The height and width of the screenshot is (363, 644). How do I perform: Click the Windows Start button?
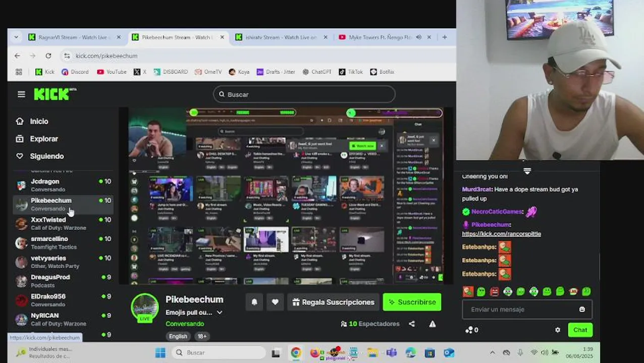[x=160, y=352]
